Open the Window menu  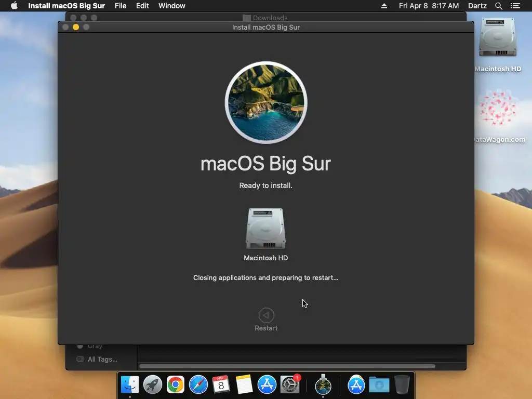tap(171, 6)
